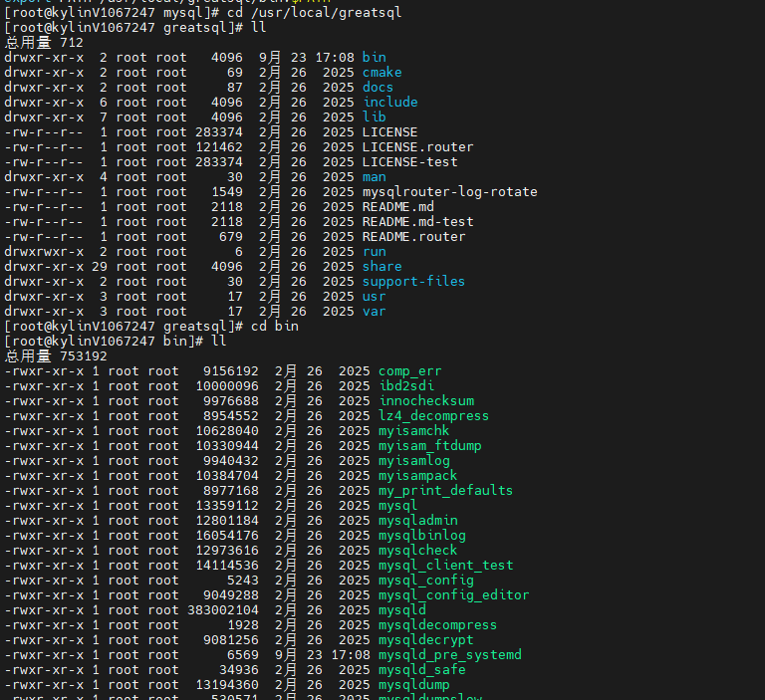This screenshot has height=700, width=765.
Task: Click the 'man' directory entry
Action: [375, 177]
